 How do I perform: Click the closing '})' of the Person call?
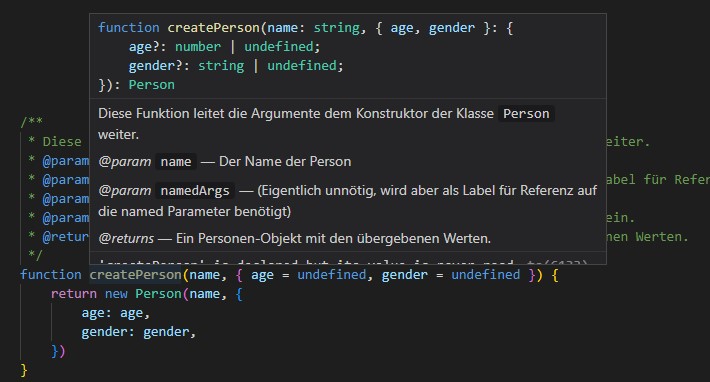pyautogui.click(x=58, y=351)
